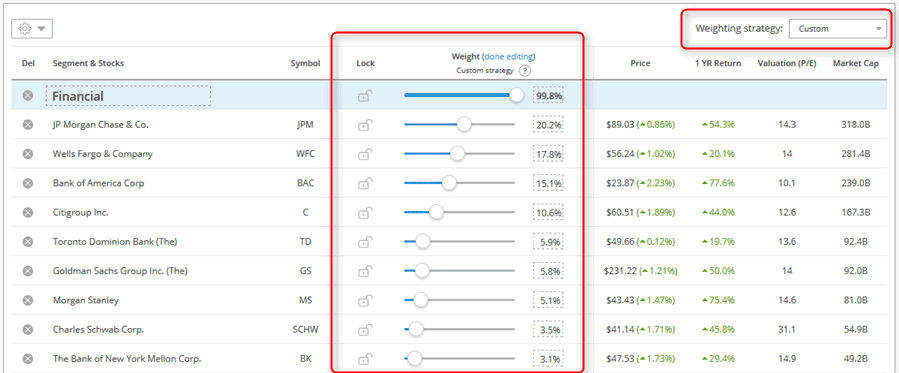The width and height of the screenshot is (899, 373).
Task: Delete Citigroup Inc. row
Action: pos(28,213)
